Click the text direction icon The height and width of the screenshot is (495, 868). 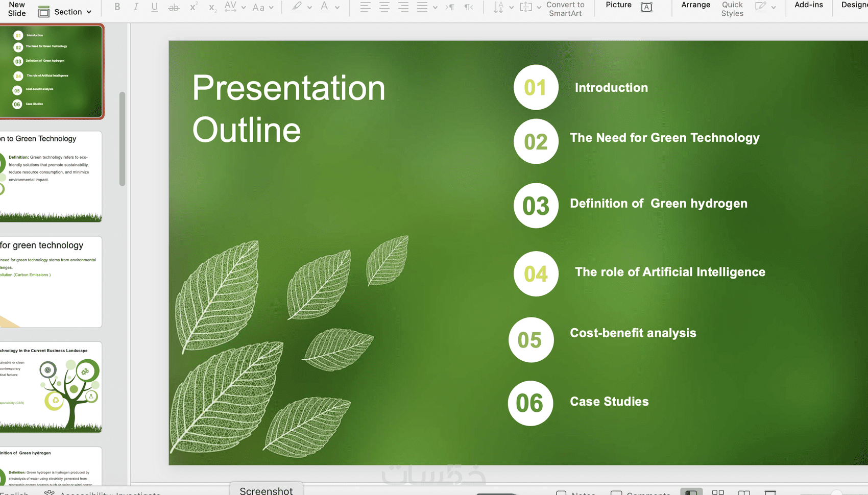pos(499,7)
